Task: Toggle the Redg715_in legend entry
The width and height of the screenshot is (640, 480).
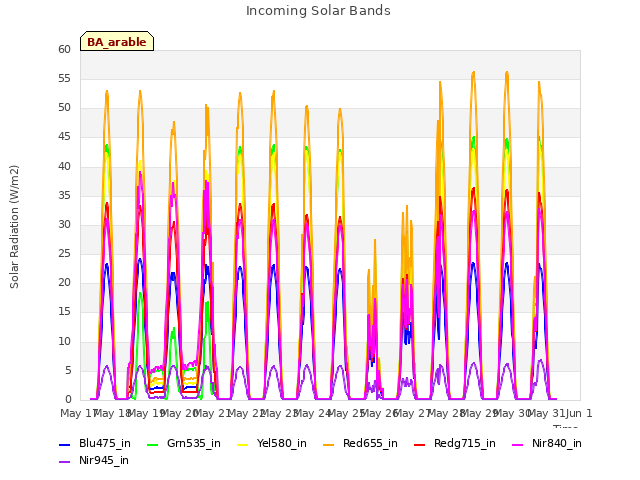Action: pos(455,444)
